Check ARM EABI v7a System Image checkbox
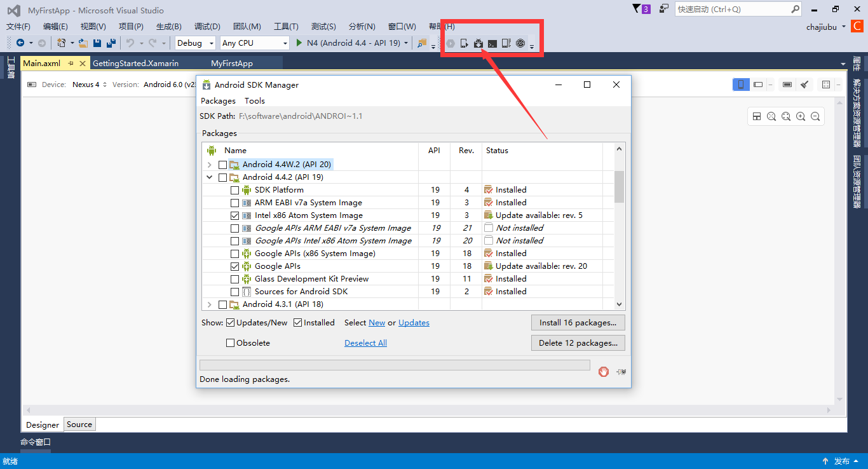868x469 pixels. tap(235, 203)
